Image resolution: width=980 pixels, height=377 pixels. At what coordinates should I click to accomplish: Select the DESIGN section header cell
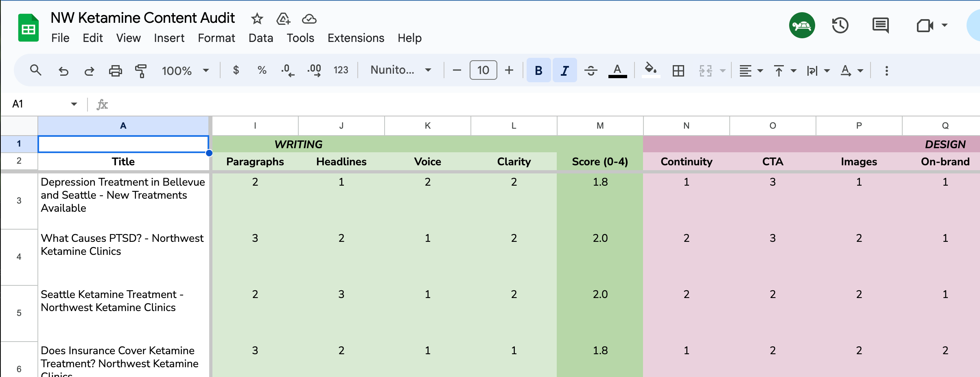coord(945,144)
